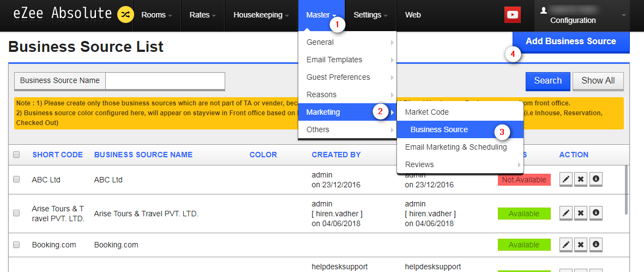View info for Booking.com row
The image size is (644, 272).
click(x=595, y=245)
